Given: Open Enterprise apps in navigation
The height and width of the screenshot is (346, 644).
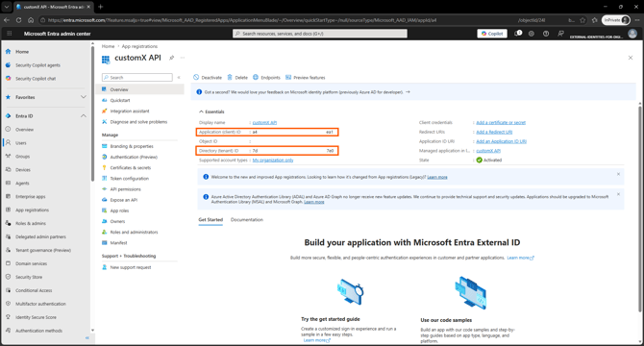Looking at the screenshot, I should [x=31, y=197].
